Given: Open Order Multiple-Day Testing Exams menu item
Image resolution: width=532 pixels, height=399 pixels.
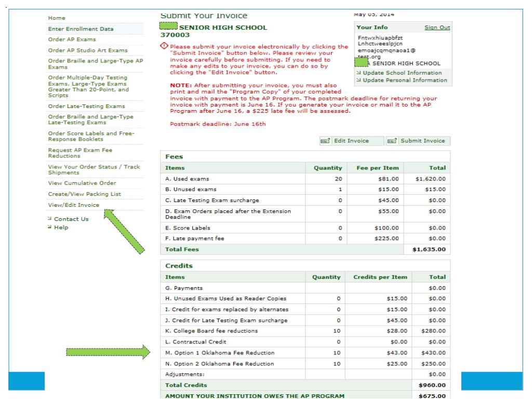Looking at the screenshot, I should click(x=88, y=87).
